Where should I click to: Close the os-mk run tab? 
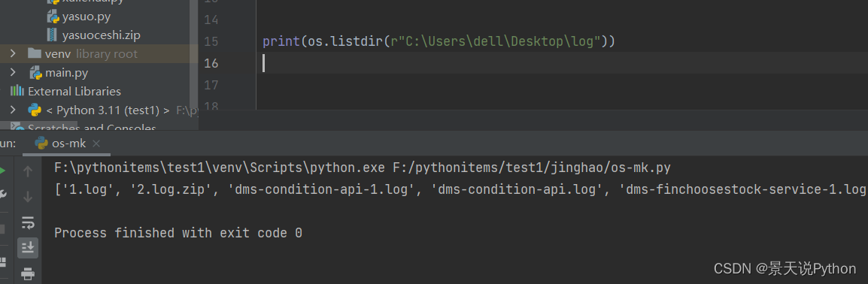tap(96, 144)
